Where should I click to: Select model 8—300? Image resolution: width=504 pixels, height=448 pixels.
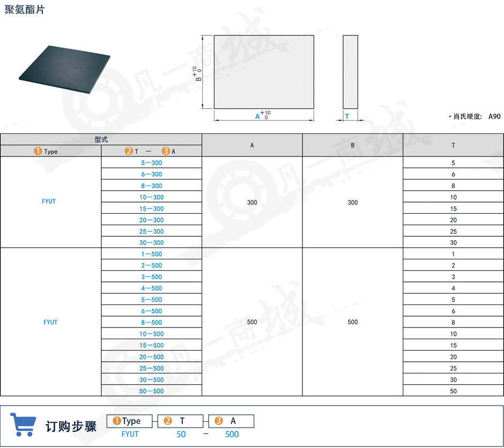[x=151, y=185]
